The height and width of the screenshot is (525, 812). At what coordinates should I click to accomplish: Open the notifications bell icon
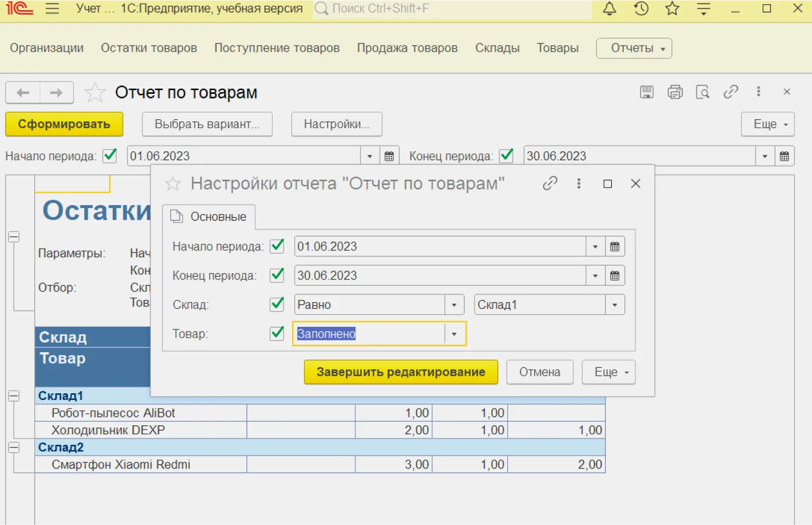[x=610, y=9]
